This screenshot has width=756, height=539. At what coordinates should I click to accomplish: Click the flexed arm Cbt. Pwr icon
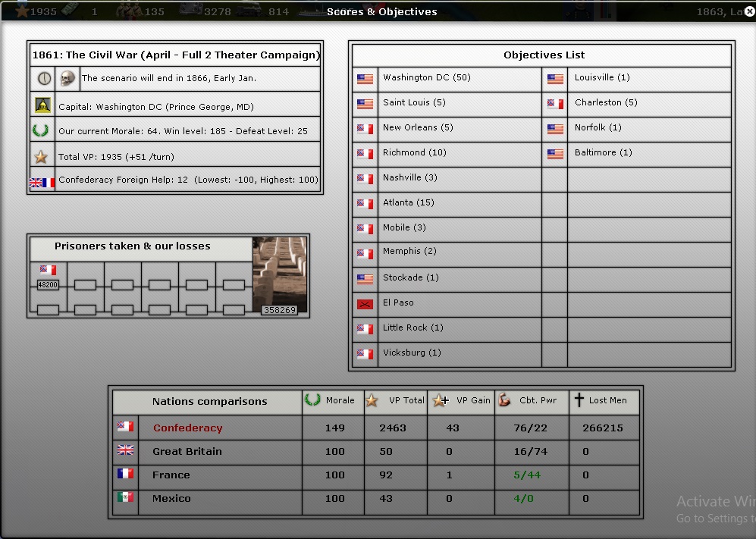(505, 401)
